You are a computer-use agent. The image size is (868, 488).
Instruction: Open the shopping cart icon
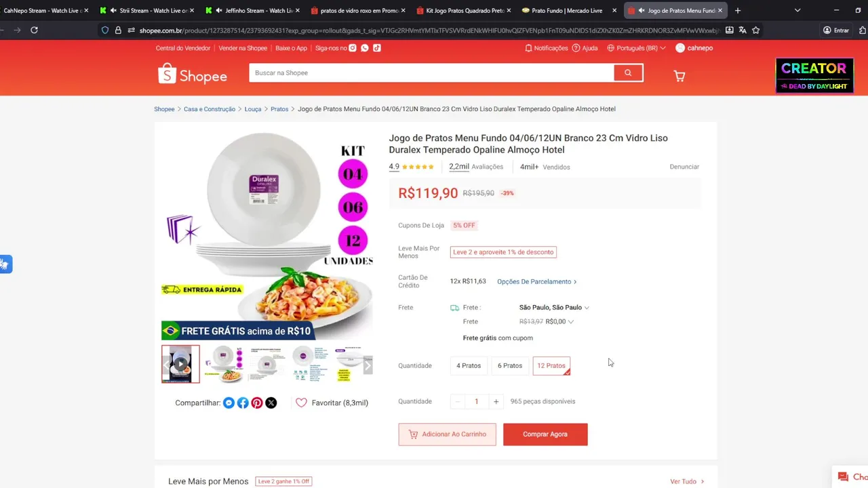pyautogui.click(x=679, y=76)
